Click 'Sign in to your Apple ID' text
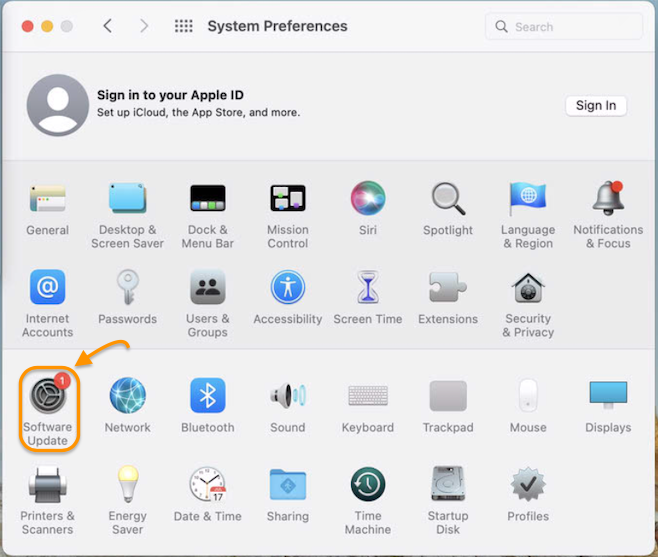This screenshot has width=658, height=557. (x=170, y=95)
